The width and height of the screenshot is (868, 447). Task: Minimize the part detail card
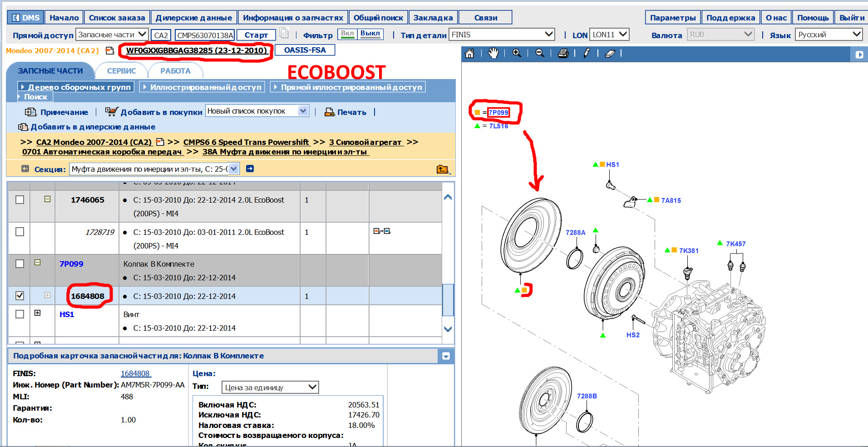point(446,356)
